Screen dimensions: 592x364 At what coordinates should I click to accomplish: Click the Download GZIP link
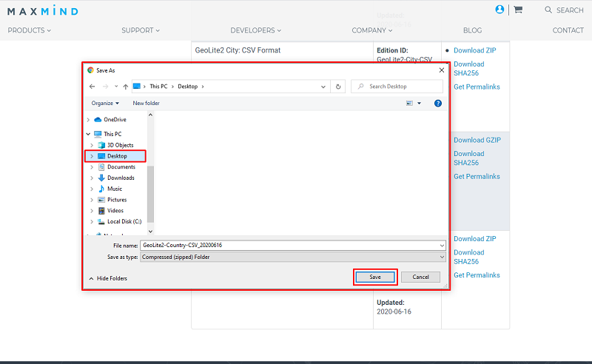(x=477, y=140)
